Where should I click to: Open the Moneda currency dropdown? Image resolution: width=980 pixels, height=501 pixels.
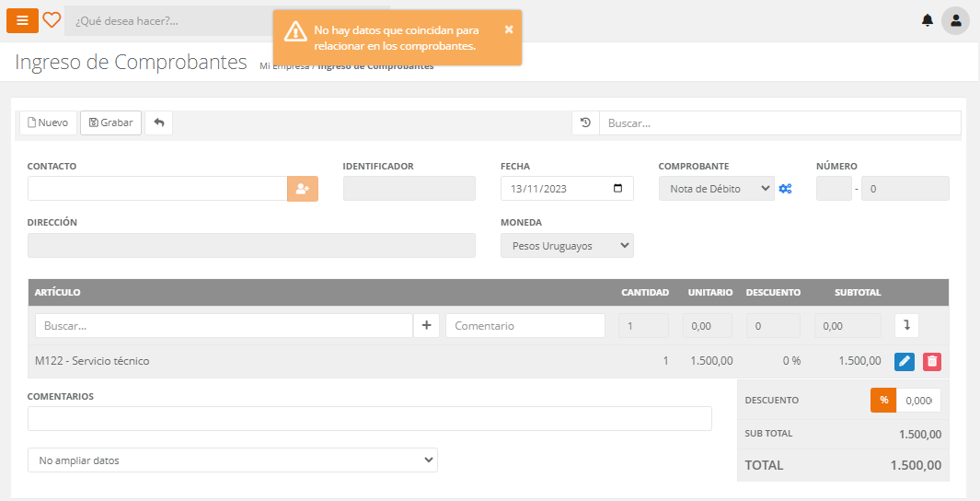tap(567, 246)
